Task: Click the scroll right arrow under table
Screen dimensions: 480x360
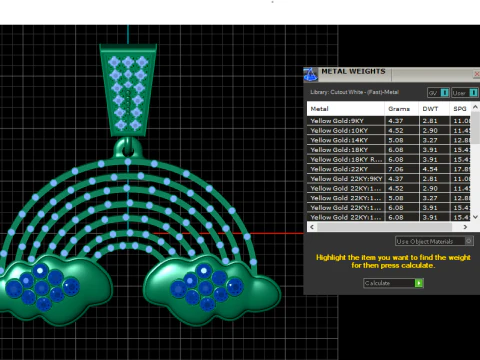Action: click(465, 227)
